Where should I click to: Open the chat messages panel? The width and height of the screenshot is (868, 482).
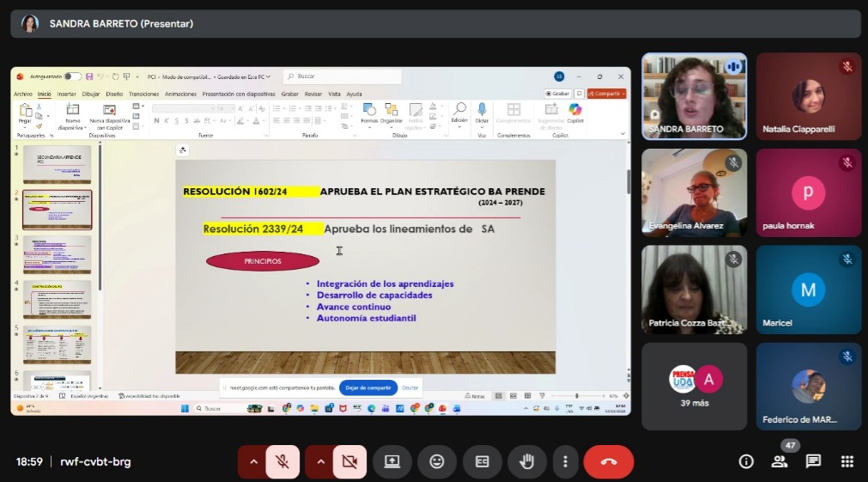tap(813, 461)
